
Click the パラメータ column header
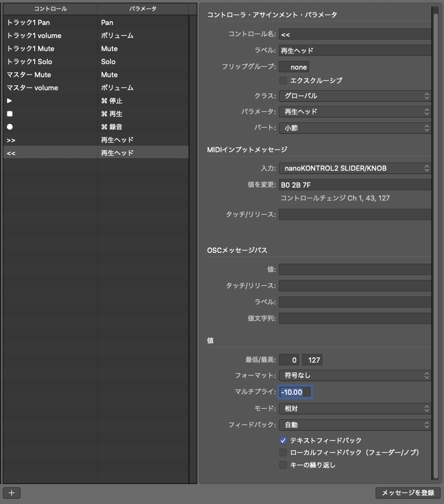click(143, 9)
